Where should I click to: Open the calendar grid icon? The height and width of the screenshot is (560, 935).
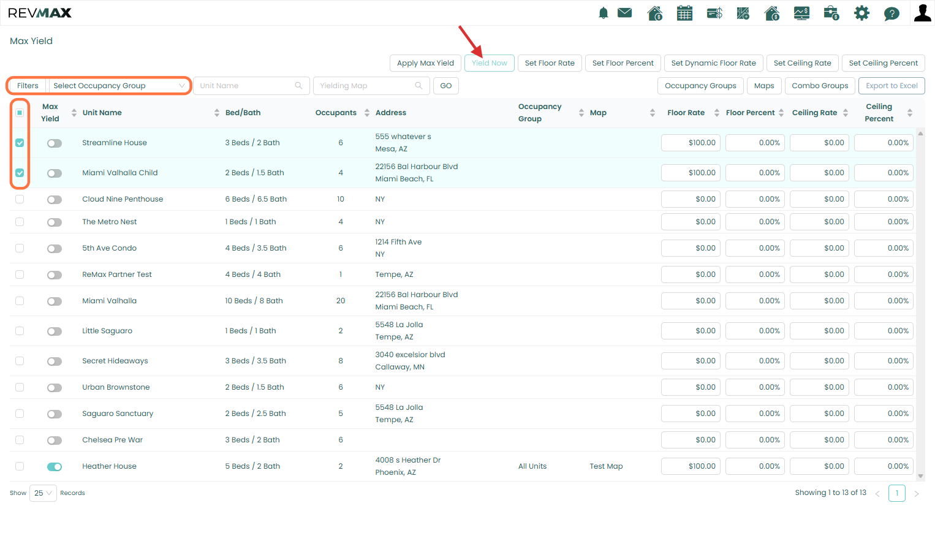point(684,13)
